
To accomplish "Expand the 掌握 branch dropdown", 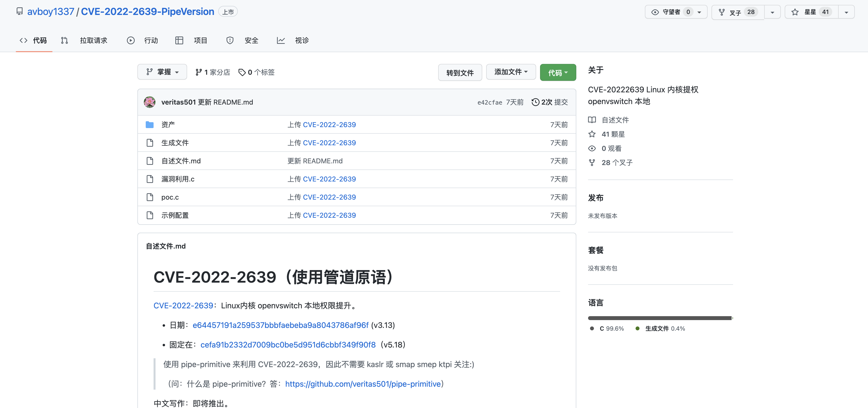I will pos(162,72).
